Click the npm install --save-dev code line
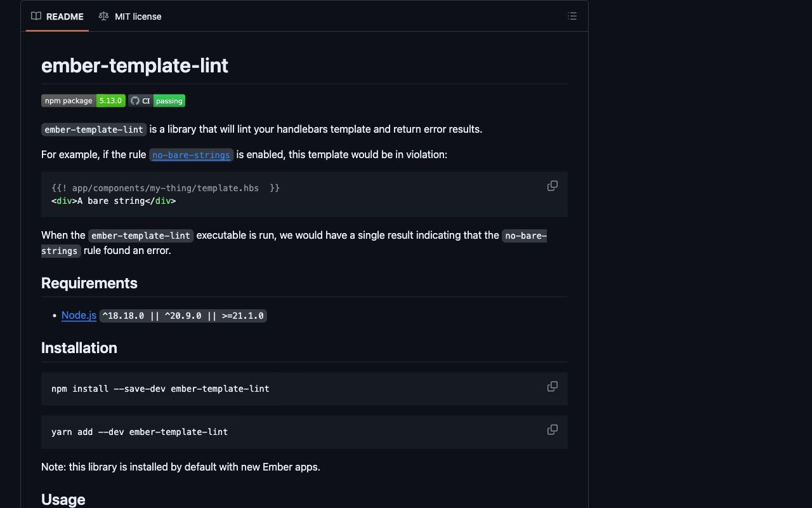The width and height of the screenshot is (812, 508). (x=160, y=389)
